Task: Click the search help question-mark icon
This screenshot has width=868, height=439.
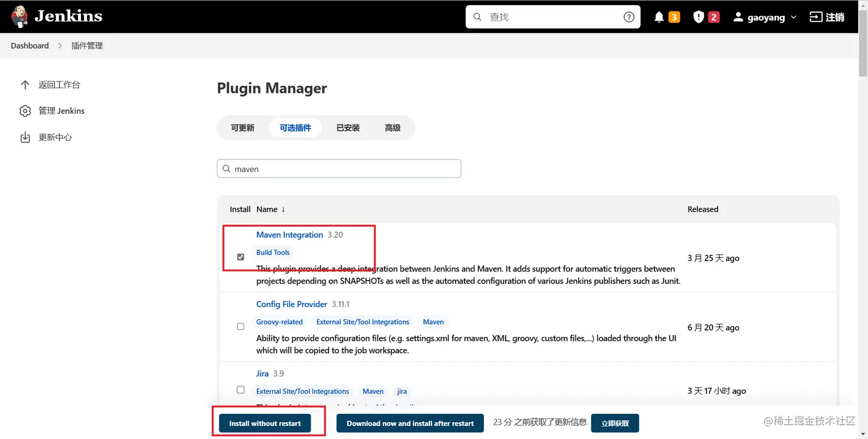Action: coord(629,17)
